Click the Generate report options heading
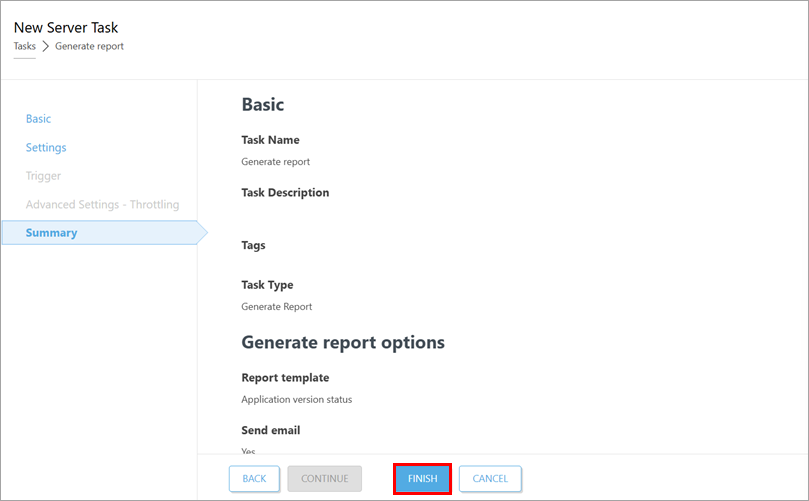 pyautogui.click(x=343, y=342)
